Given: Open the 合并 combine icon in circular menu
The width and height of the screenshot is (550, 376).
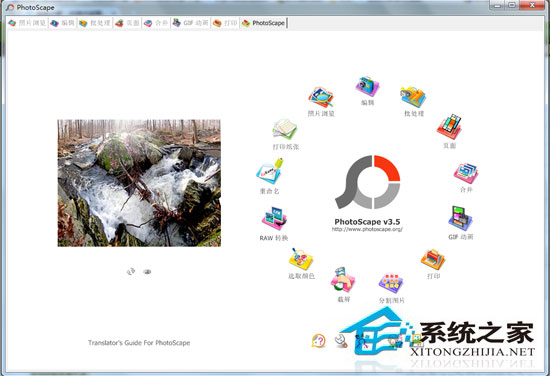Looking at the screenshot, I should 466,173.
